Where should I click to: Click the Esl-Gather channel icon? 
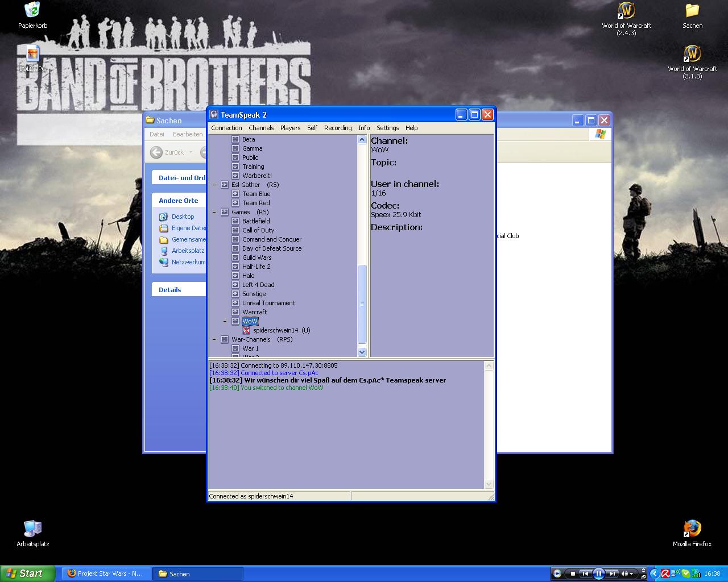[x=225, y=185]
